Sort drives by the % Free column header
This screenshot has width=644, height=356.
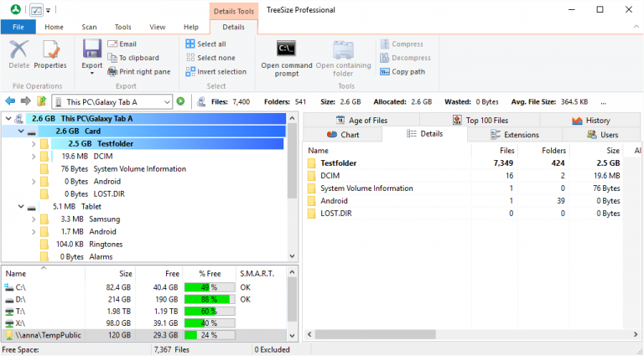[210, 274]
